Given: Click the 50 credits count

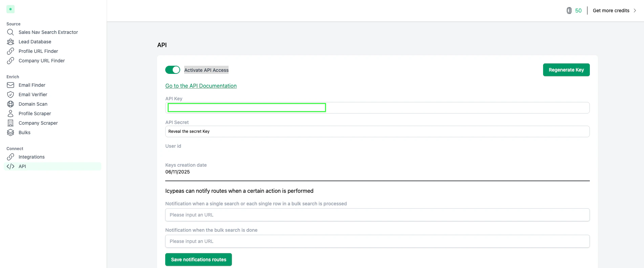Looking at the screenshot, I should tap(578, 11).
